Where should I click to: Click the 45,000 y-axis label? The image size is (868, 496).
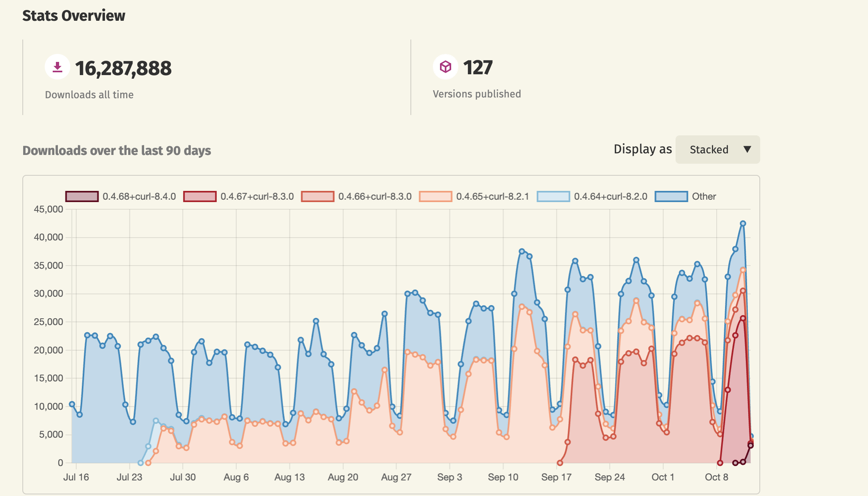[48, 209]
